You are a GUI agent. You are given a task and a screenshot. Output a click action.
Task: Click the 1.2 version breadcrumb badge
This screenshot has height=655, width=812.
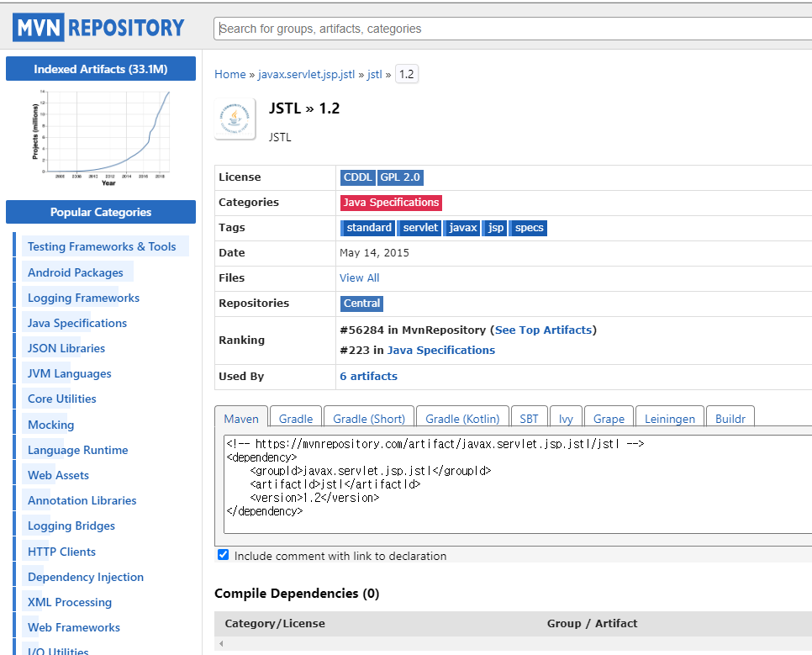(x=407, y=74)
